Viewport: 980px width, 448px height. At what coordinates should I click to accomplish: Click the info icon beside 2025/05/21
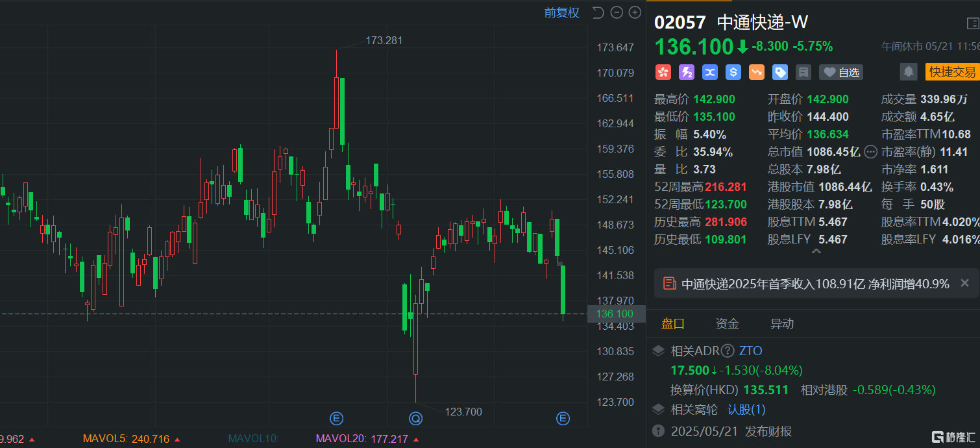659,431
